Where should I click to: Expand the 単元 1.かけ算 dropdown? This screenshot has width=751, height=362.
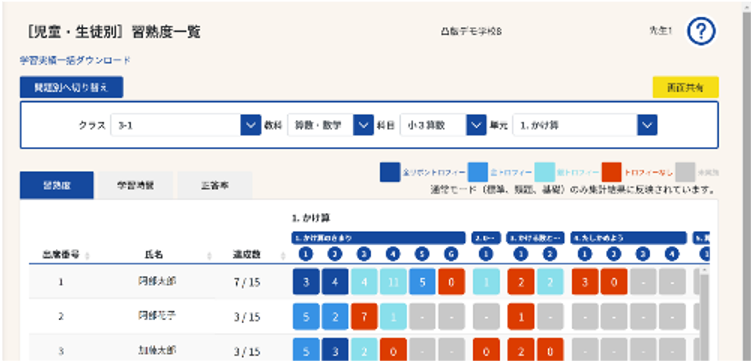coord(585,125)
